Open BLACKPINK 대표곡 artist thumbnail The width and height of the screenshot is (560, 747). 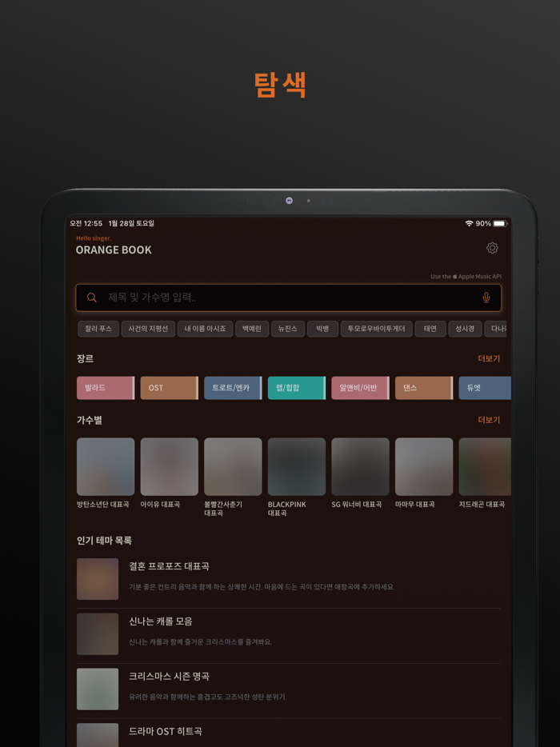[x=297, y=467]
